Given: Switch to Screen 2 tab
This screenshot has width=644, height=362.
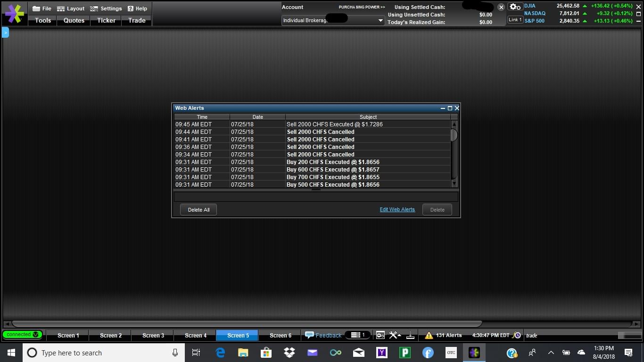Looking at the screenshot, I should [111, 336].
